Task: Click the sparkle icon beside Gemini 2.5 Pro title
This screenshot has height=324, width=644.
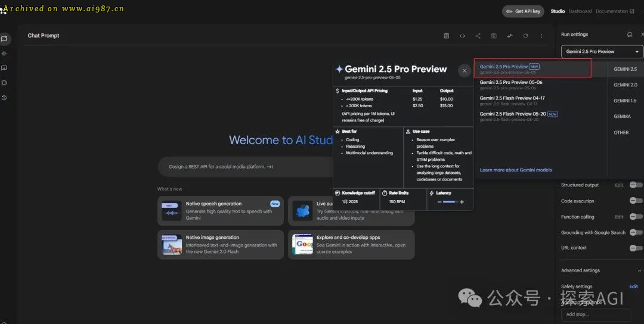Action: [339, 69]
